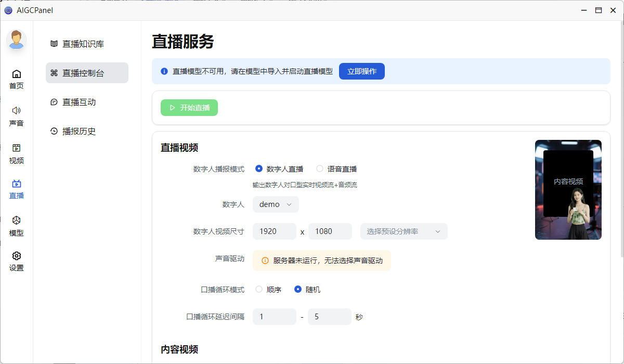Open the 数字人 demo dropdown
The width and height of the screenshot is (624, 364).
pos(275,204)
